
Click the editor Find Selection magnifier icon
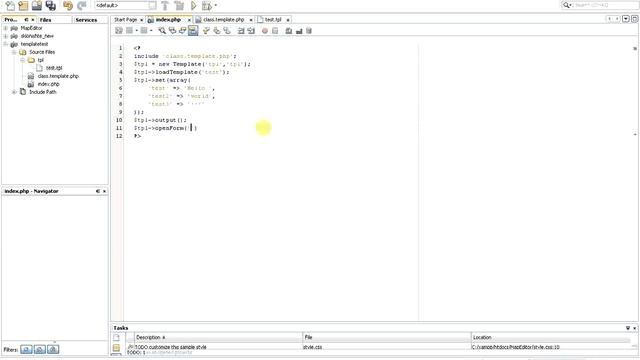(162, 31)
